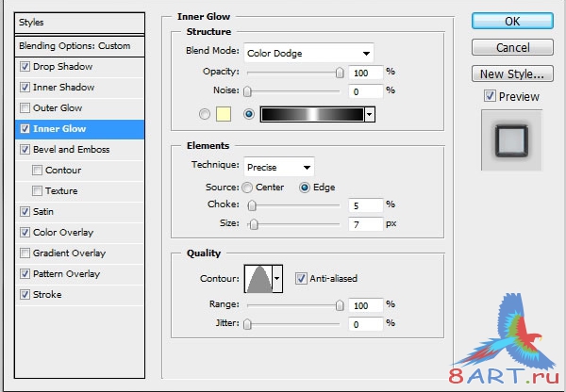The image size is (566, 392).
Task: Open the gradient picker dropdown arrow
Action: (x=370, y=114)
